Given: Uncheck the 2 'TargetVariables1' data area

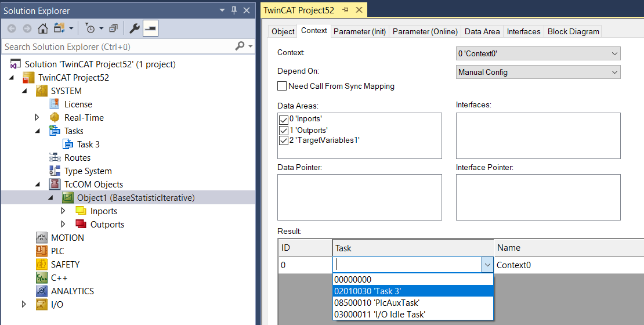Looking at the screenshot, I should click(283, 140).
